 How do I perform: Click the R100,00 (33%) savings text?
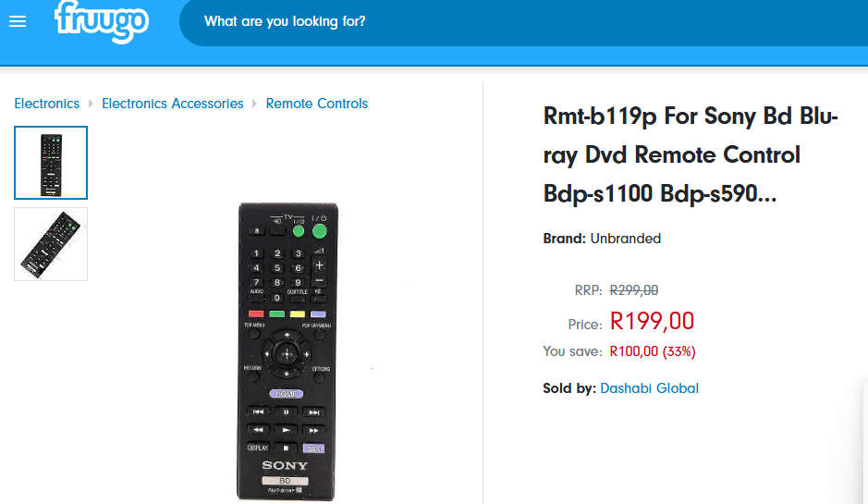[653, 351]
